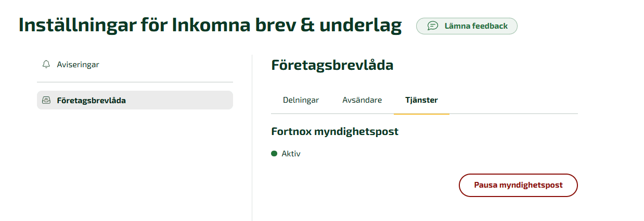Click the mailbox icon beside Företagsbrevlåda

click(x=46, y=100)
